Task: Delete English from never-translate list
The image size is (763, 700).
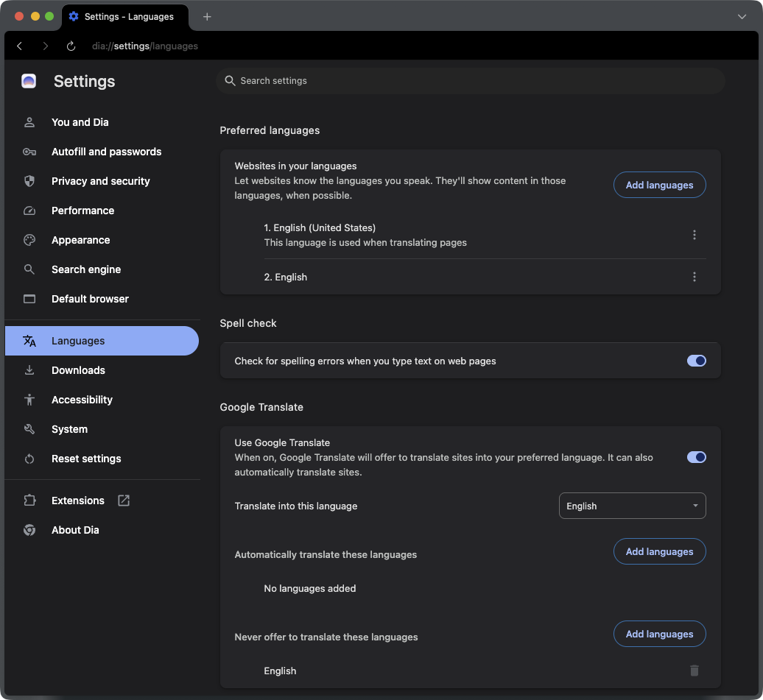Action: (694, 671)
